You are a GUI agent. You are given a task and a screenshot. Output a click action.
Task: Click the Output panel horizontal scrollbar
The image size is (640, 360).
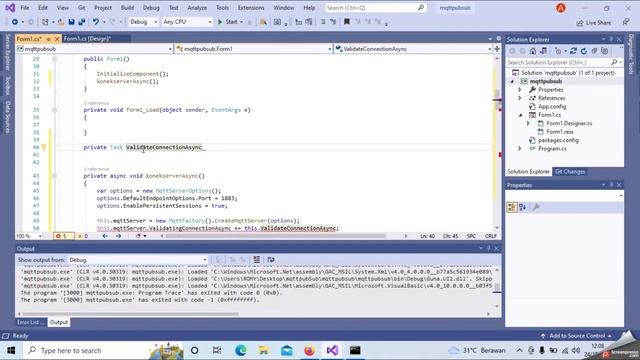click(131, 314)
